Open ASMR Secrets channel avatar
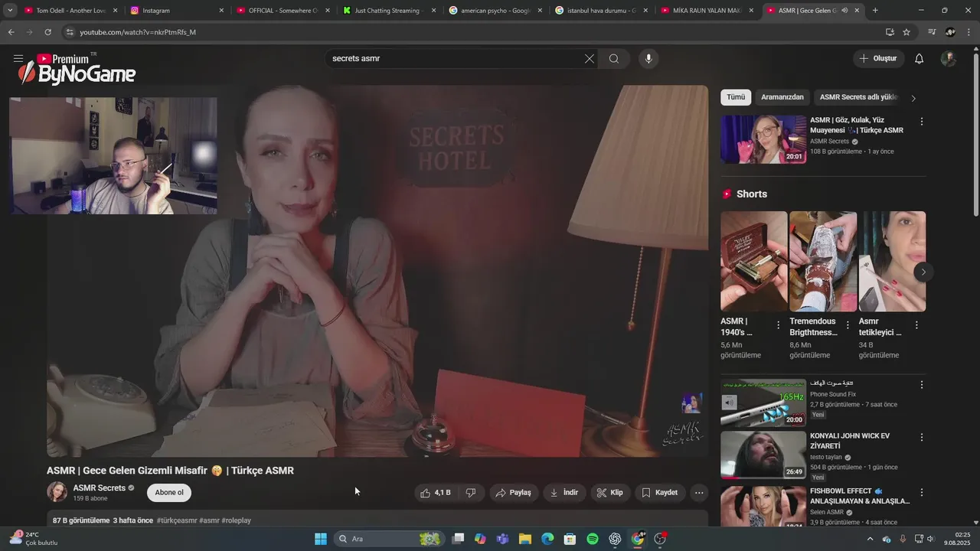The width and height of the screenshot is (980, 551). 57,492
